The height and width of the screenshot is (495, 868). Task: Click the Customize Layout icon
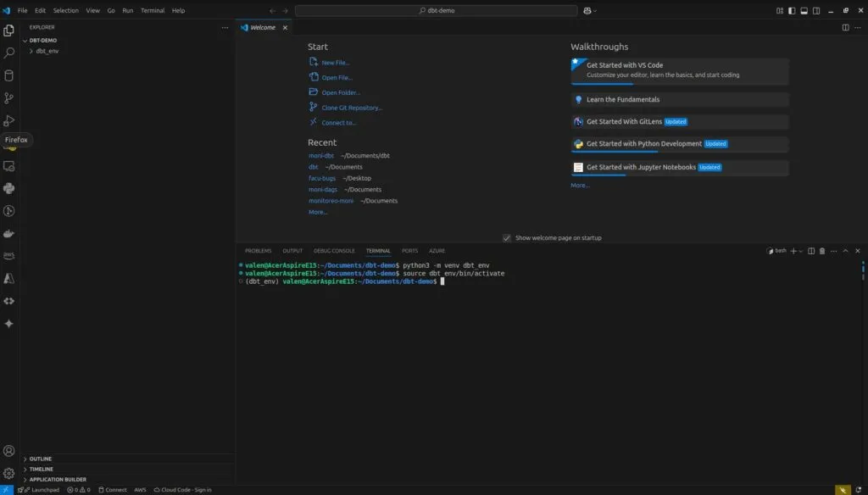click(780, 10)
